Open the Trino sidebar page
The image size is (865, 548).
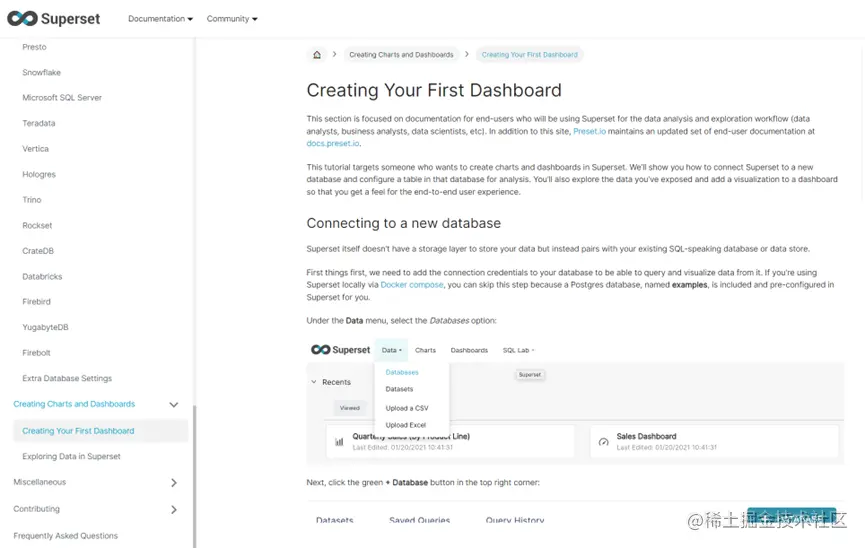click(31, 200)
